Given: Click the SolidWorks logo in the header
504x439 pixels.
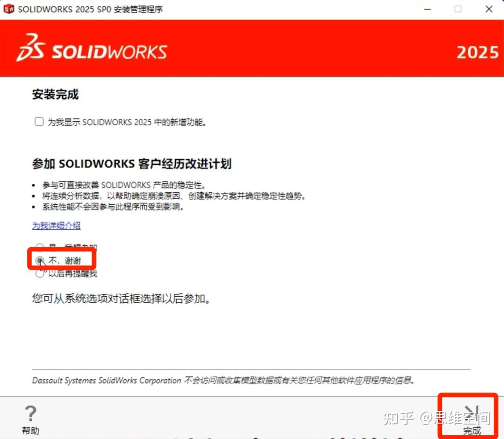Looking at the screenshot, I should [93, 51].
